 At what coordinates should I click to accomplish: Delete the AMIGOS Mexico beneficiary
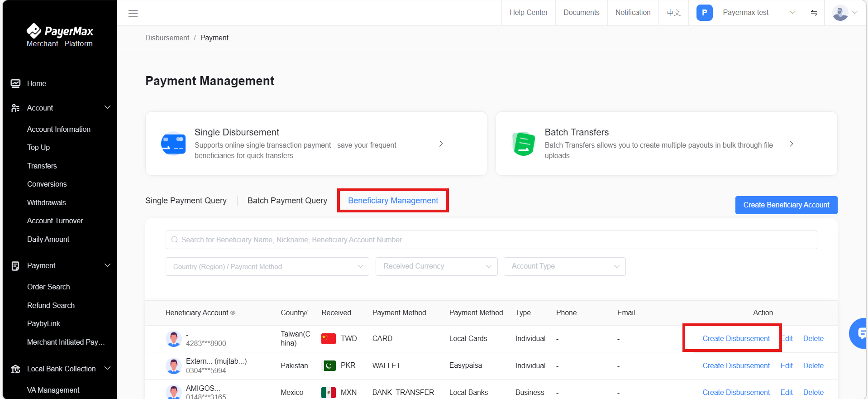(813, 393)
